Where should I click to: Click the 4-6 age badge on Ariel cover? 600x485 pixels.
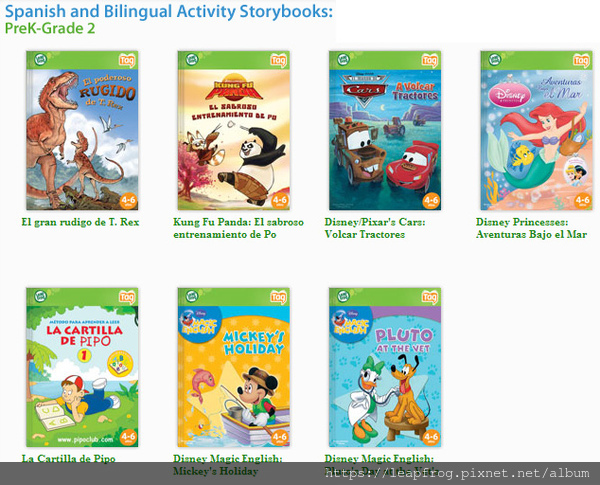(x=582, y=201)
